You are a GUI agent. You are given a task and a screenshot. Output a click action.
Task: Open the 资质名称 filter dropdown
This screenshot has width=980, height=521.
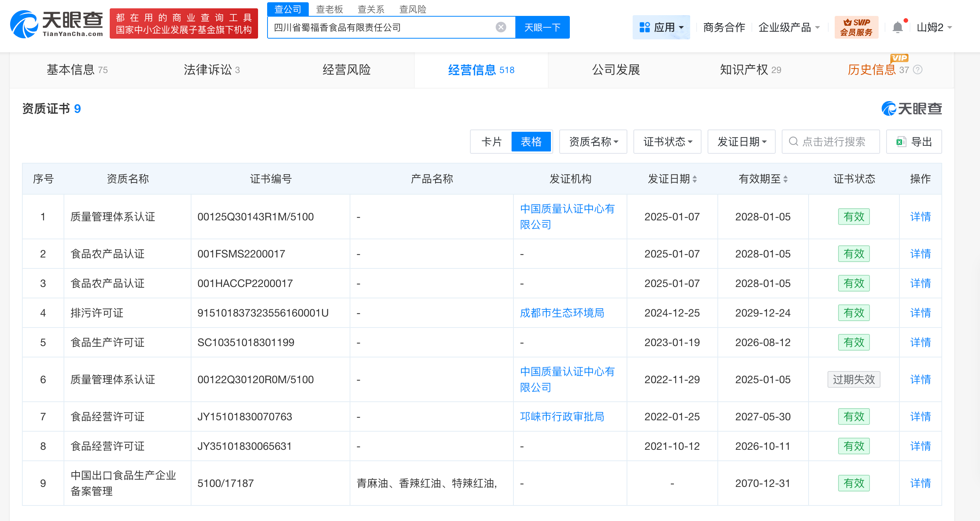[x=593, y=142]
